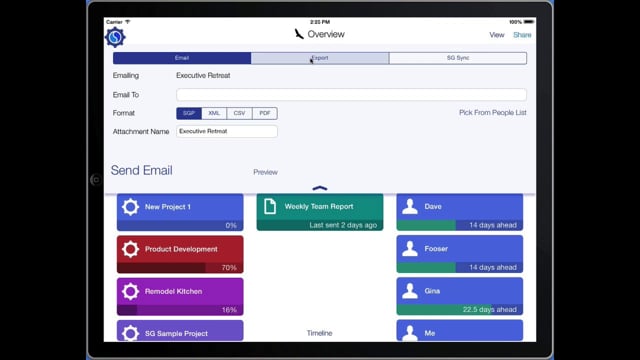Screen dimensions: 640x360
Task: Tap Gina's person icon
Action: click(x=410, y=291)
